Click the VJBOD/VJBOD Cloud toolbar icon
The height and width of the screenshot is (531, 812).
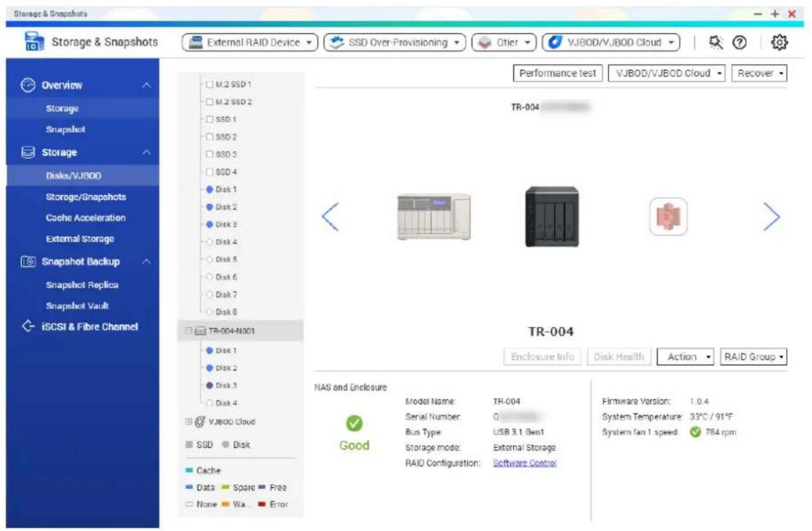(556, 43)
